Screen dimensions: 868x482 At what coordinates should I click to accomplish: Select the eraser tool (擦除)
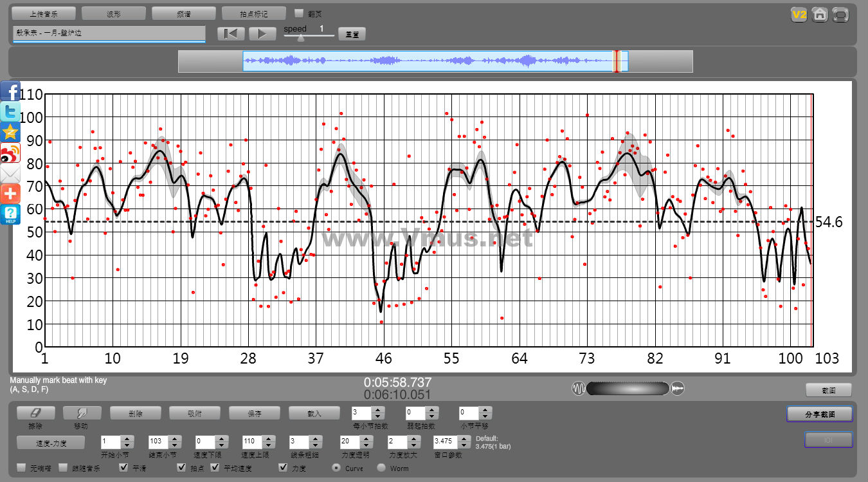tap(35, 412)
